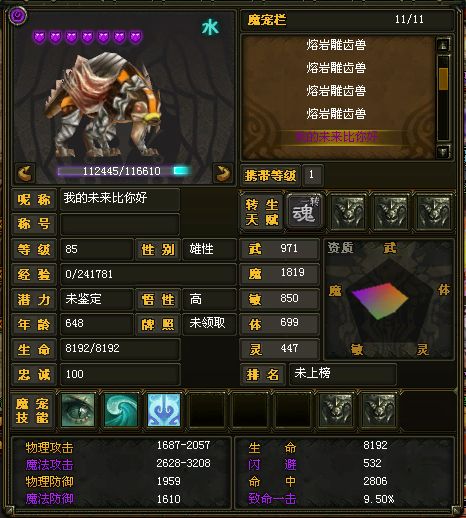Select the first 熔岩雕齿兽 in pet list
Screen dimensions: 466x518
click(336, 45)
